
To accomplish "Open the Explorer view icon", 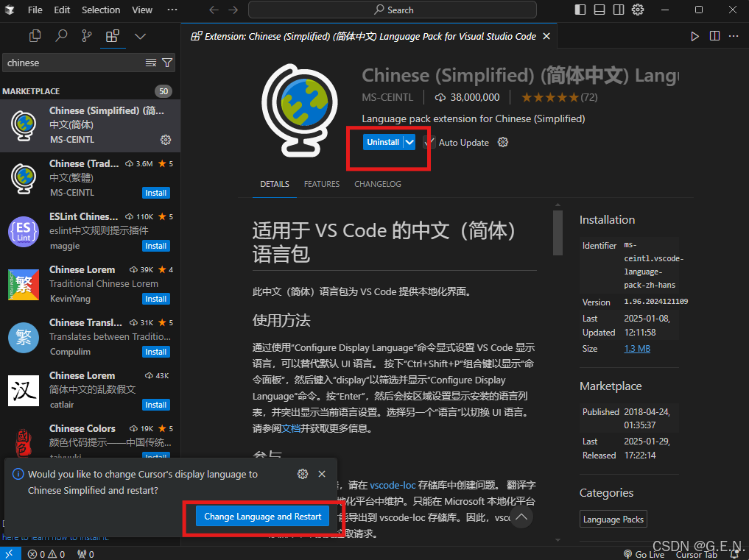I will coord(35,36).
